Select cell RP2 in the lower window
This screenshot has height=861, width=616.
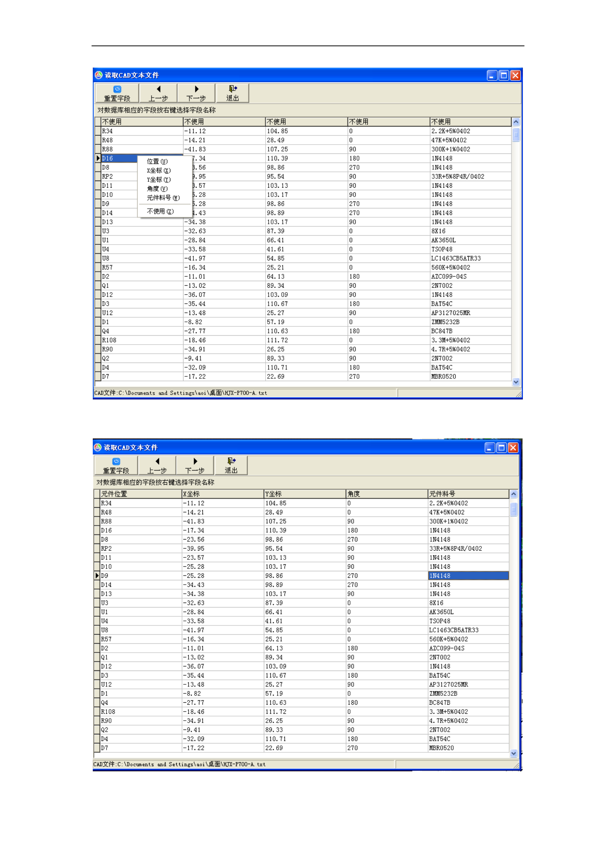pyautogui.click(x=141, y=548)
